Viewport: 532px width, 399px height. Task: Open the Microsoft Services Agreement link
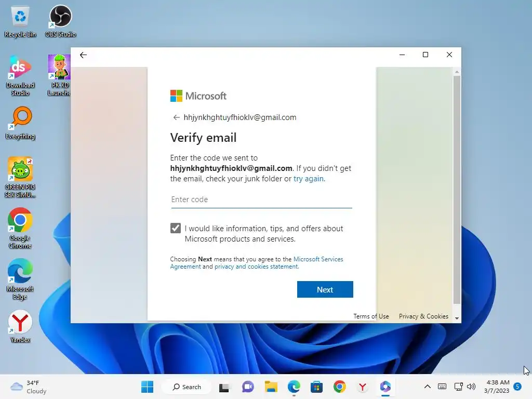(257, 262)
